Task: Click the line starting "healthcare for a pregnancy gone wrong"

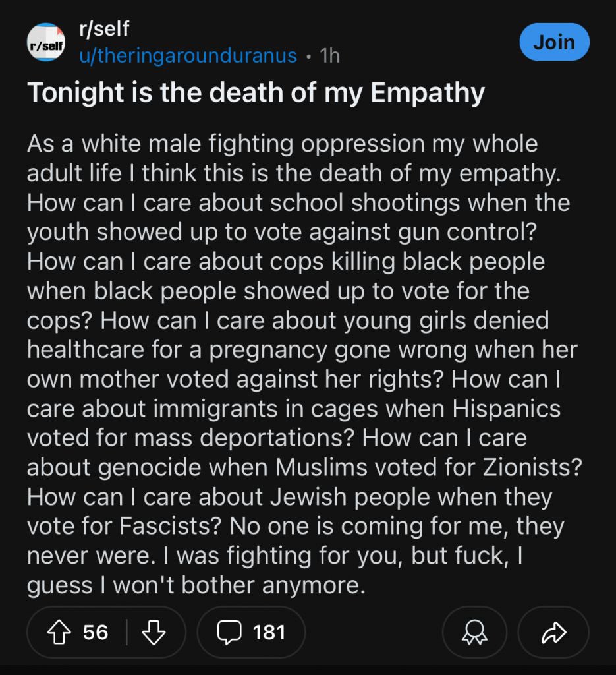Action: (x=302, y=350)
